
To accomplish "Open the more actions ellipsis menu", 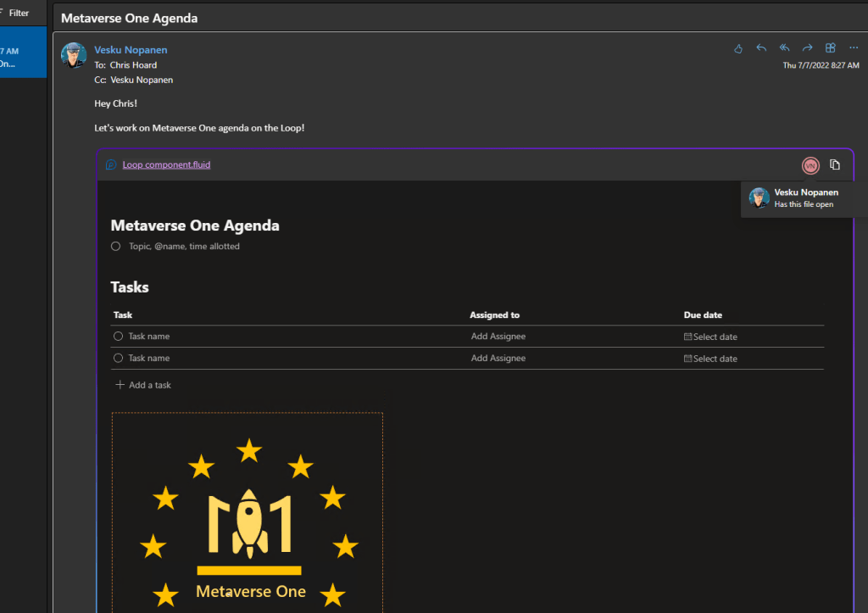I will [854, 48].
